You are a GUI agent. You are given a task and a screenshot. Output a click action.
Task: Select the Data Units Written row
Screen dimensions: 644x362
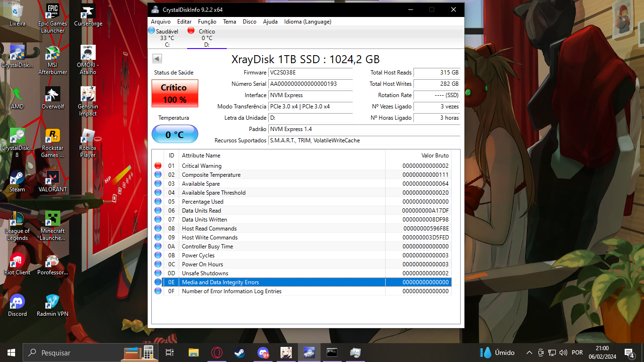pos(302,220)
